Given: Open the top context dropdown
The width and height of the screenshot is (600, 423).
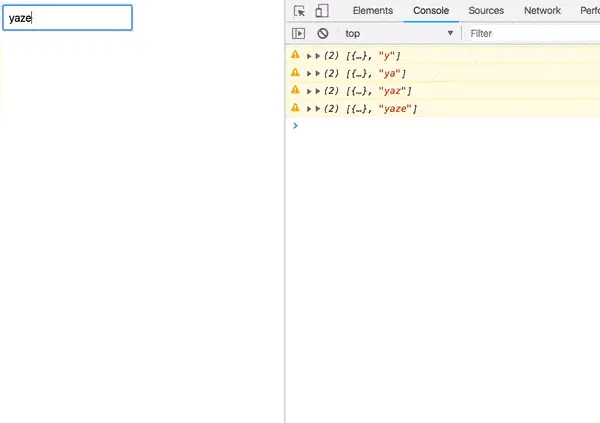Looking at the screenshot, I should [398, 33].
